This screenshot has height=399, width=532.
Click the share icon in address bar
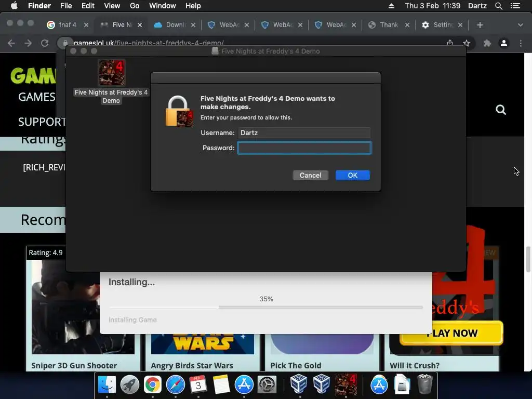[x=450, y=43]
